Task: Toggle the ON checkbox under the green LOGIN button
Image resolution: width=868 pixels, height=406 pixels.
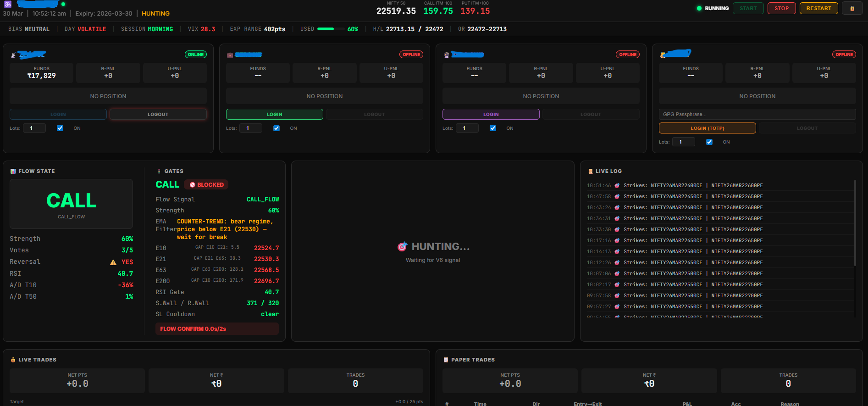Action: 276,128
